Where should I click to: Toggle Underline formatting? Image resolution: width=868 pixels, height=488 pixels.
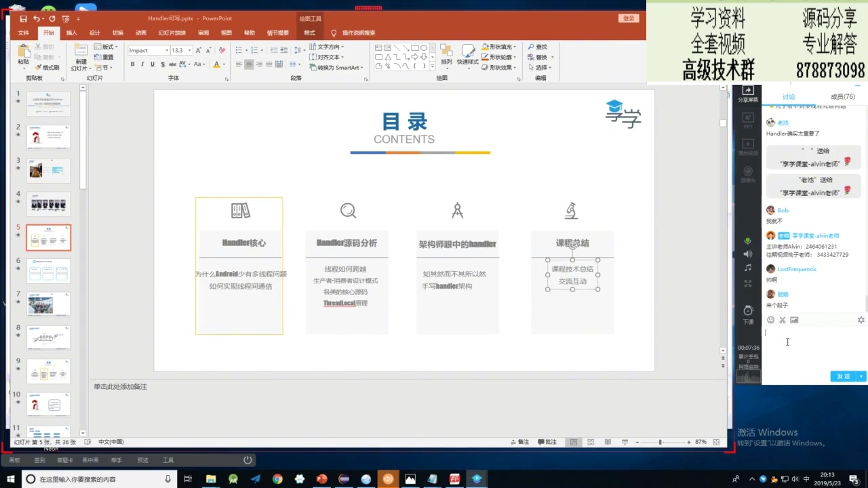[153, 64]
